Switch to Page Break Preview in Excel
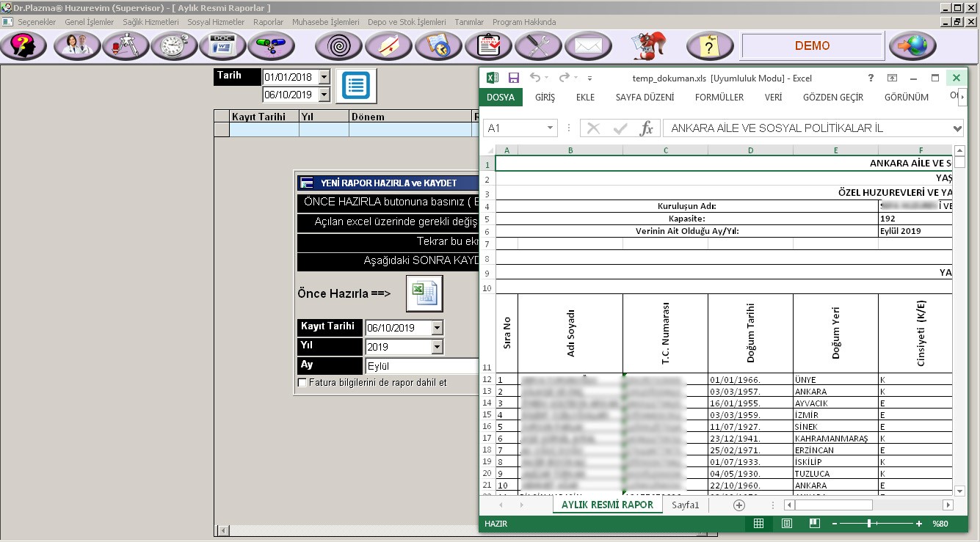The width and height of the screenshot is (980, 542). pyautogui.click(x=814, y=524)
